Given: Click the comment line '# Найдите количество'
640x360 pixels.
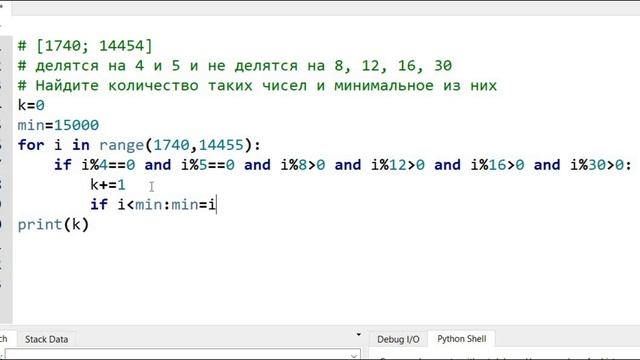Looking at the screenshot, I should 257,85.
